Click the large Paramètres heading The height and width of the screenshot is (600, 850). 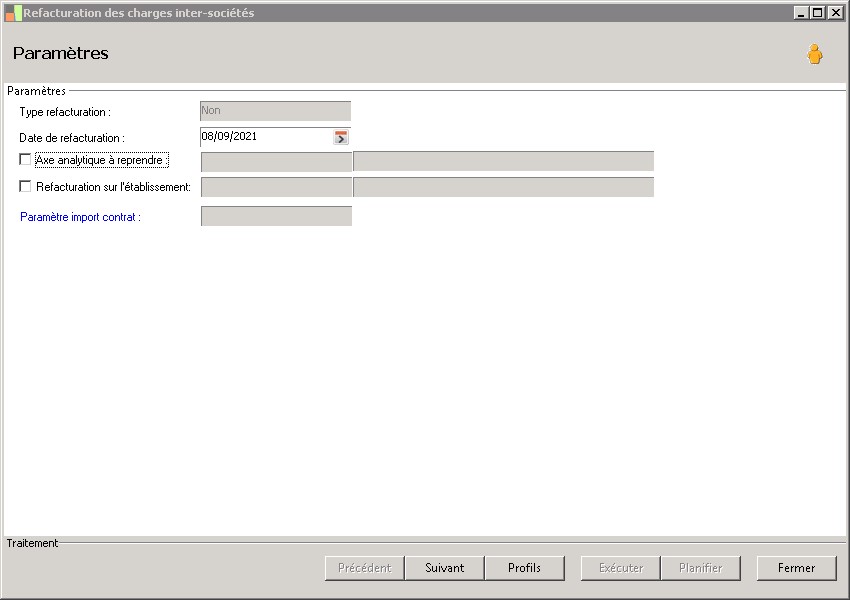click(61, 53)
